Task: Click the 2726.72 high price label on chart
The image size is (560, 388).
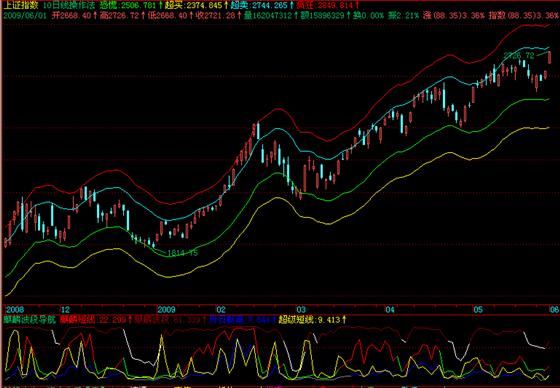Action: pyautogui.click(x=519, y=55)
